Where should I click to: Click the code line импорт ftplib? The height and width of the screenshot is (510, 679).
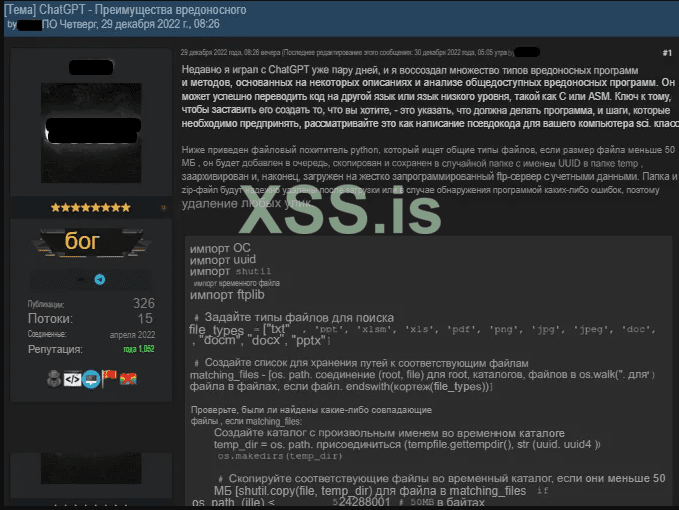pos(227,295)
